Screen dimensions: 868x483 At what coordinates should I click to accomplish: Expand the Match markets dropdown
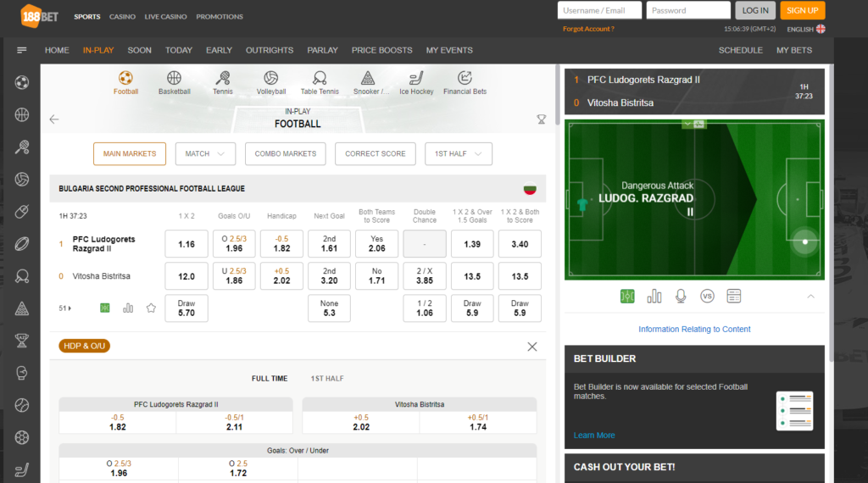click(x=205, y=153)
